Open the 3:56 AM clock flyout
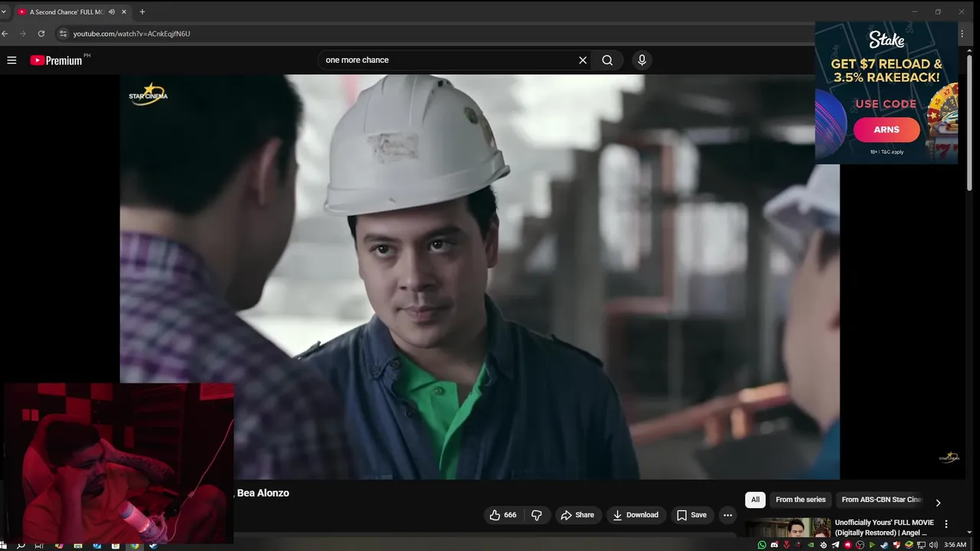Viewport: 980px width, 551px height. [955, 545]
